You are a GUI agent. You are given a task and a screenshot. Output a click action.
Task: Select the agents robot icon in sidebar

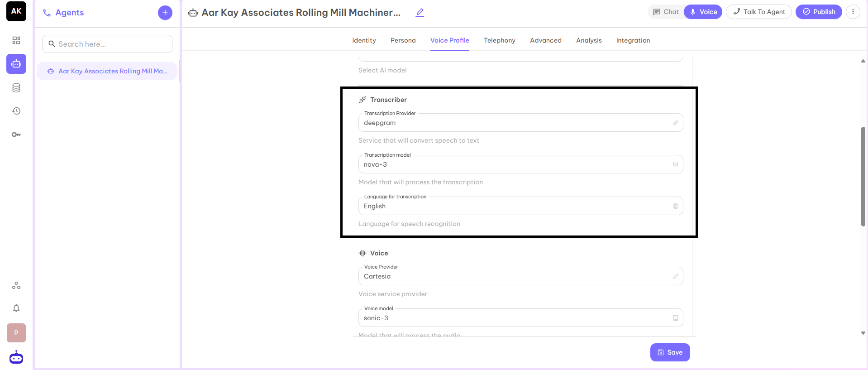tap(16, 64)
